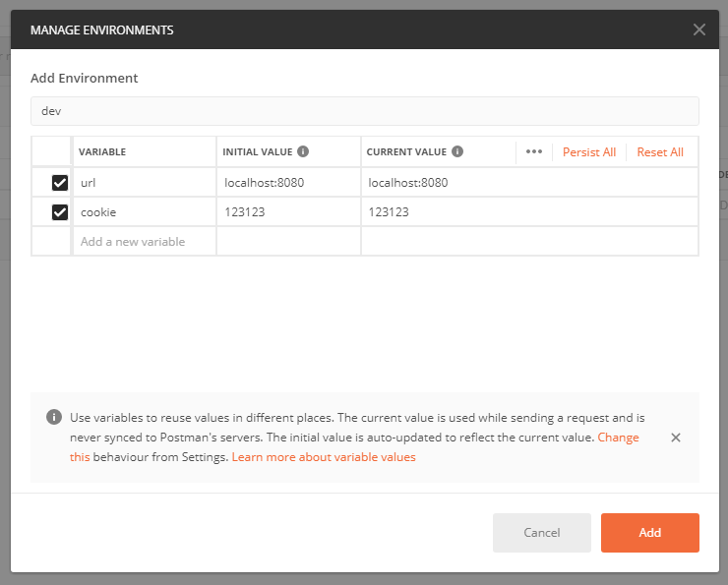This screenshot has height=585, width=728.
Task: Dismiss the variables info banner
Action: (x=676, y=438)
